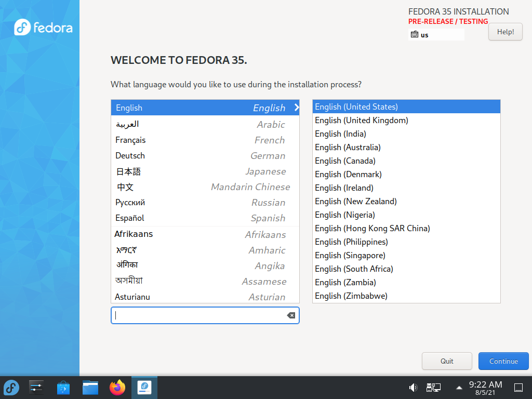Open System Settings from the taskbar
Screen dimensions: 532x399
pos(36,388)
